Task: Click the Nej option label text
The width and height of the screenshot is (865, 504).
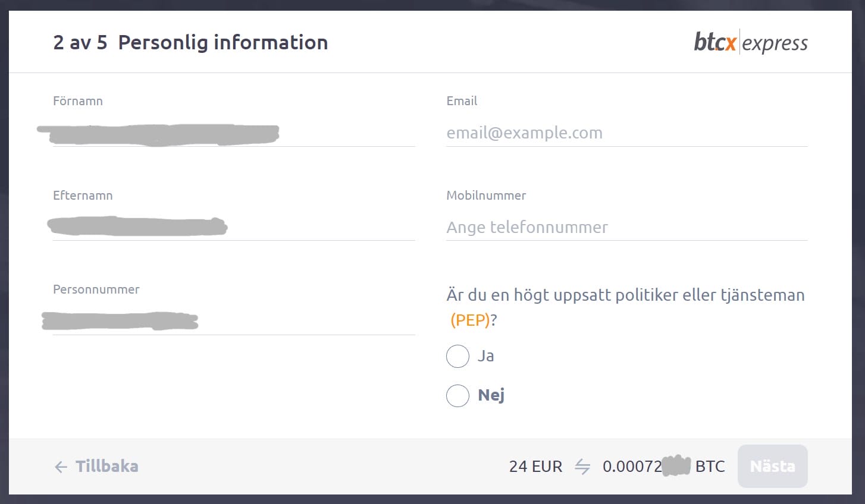Action: tap(491, 395)
